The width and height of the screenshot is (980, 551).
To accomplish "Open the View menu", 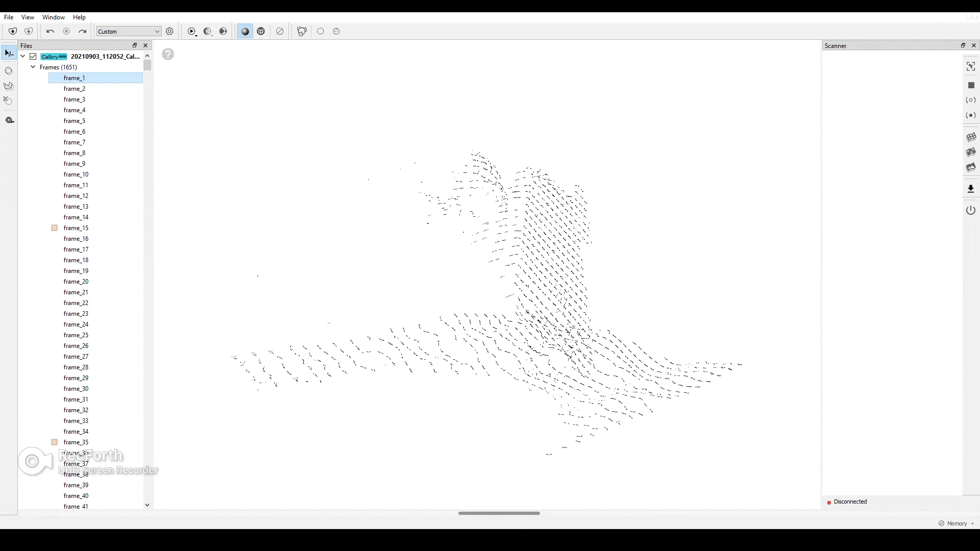I will 28,17.
